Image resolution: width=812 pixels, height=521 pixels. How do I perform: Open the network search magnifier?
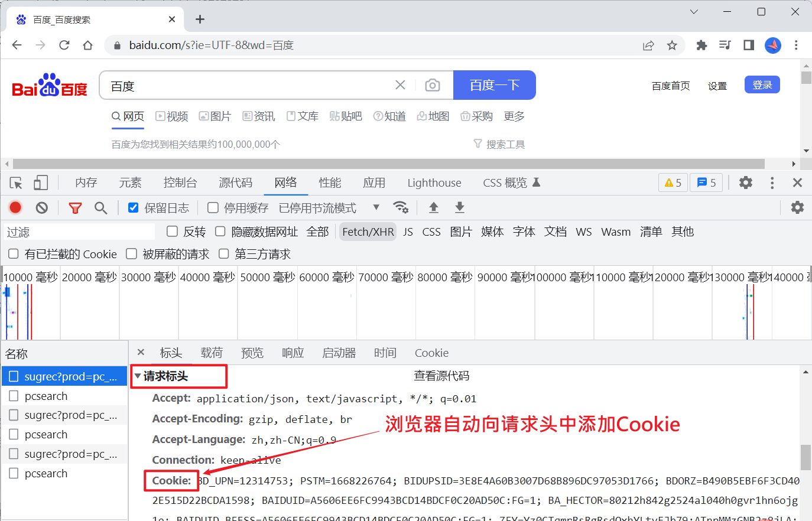tap(101, 208)
